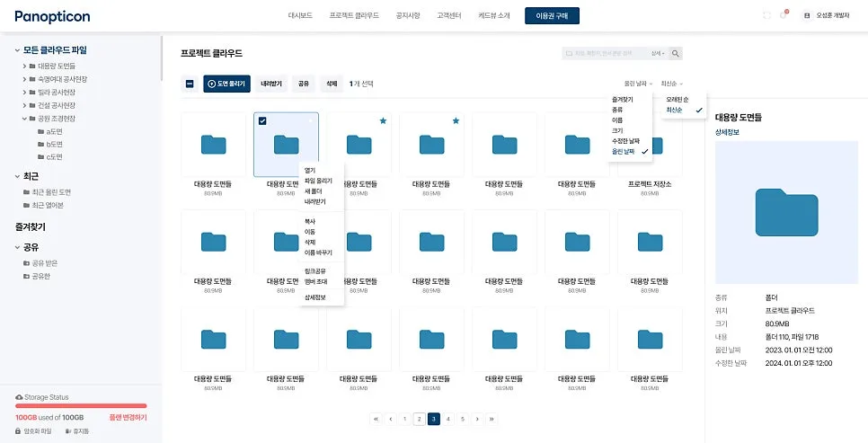Select checked 최신순 sort order option
868x443 pixels.
click(x=683, y=111)
